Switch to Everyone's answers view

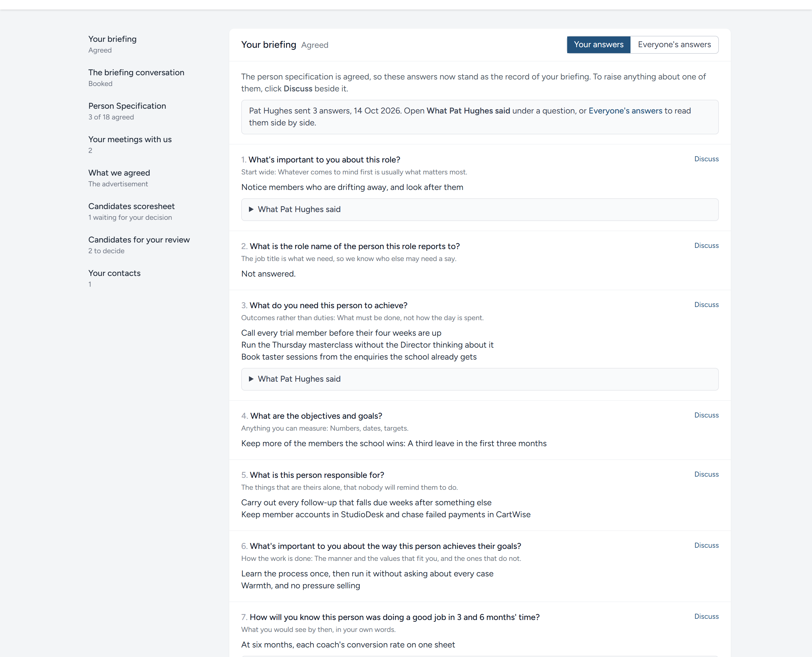click(x=674, y=45)
